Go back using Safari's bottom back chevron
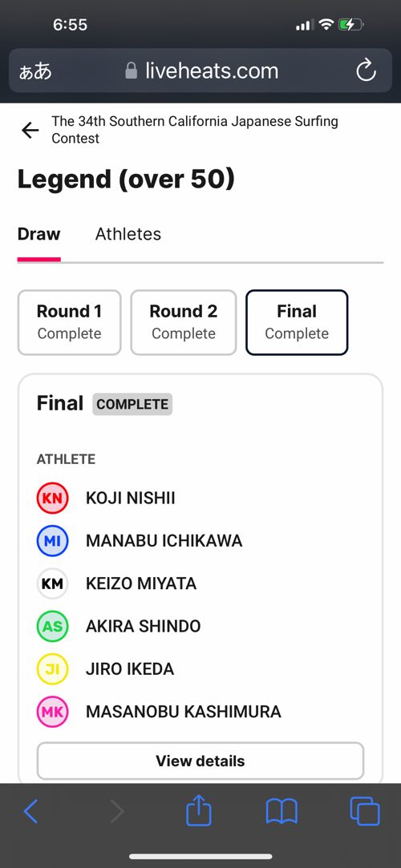Image resolution: width=401 pixels, height=868 pixels. pyautogui.click(x=31, y=812)
